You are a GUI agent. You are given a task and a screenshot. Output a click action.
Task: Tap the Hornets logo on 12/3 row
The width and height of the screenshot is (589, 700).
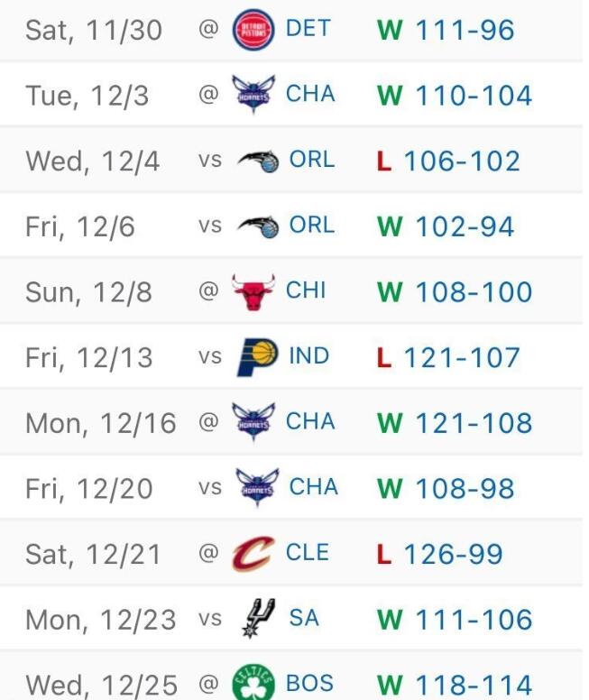[x=253, y=95]
